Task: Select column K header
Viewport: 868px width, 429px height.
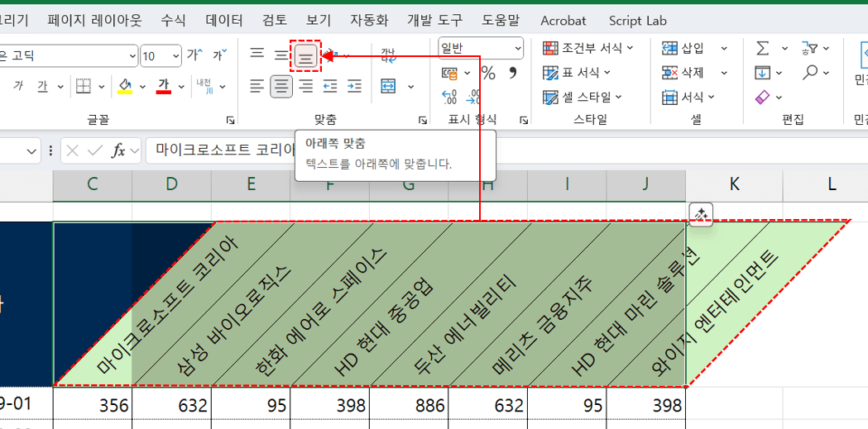Action: point(734,185)
